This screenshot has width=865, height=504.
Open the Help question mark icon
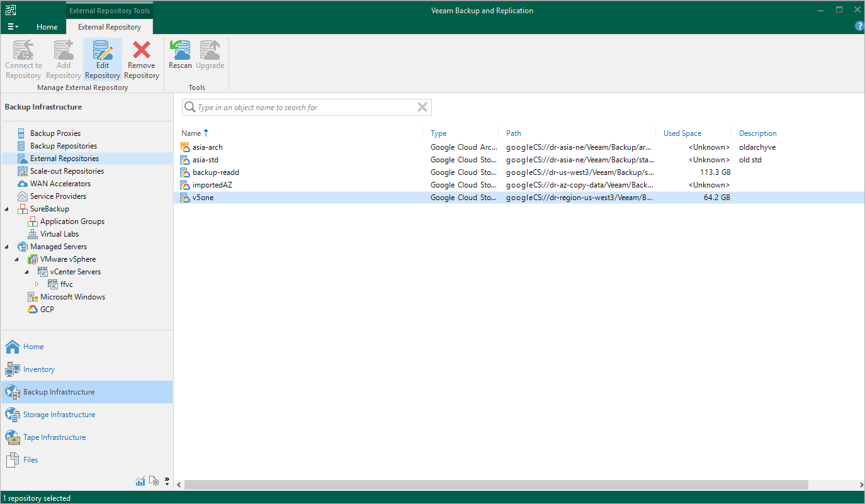[859, 26]
